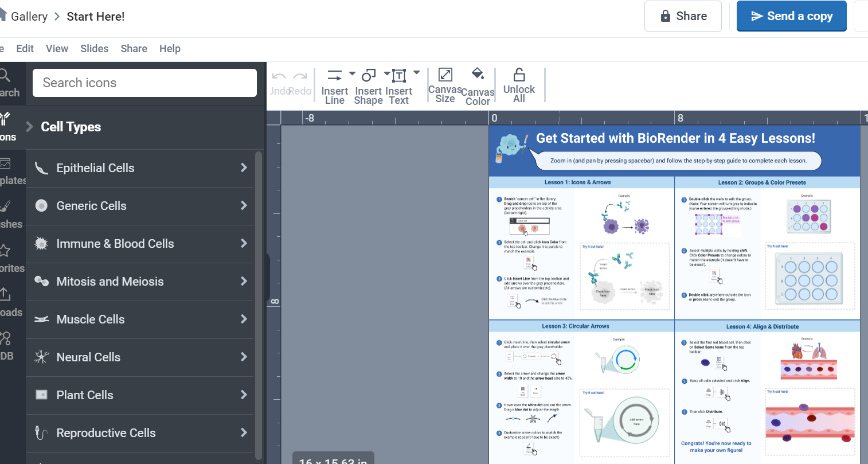Open the Slides menu
The image size is (868, 464).
(x=95, y=49)
